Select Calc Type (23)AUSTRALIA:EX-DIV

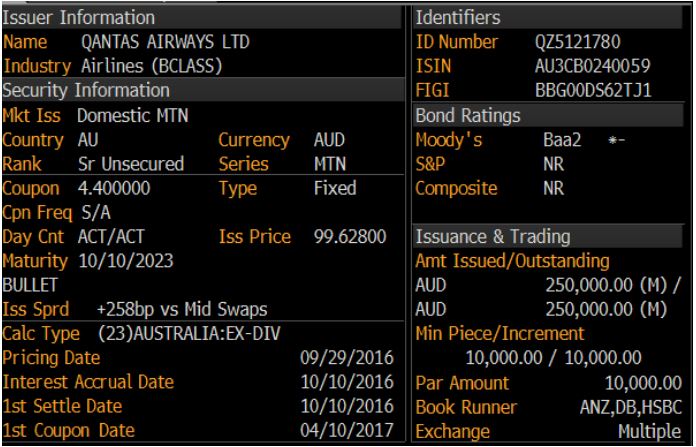pos(189,334)
